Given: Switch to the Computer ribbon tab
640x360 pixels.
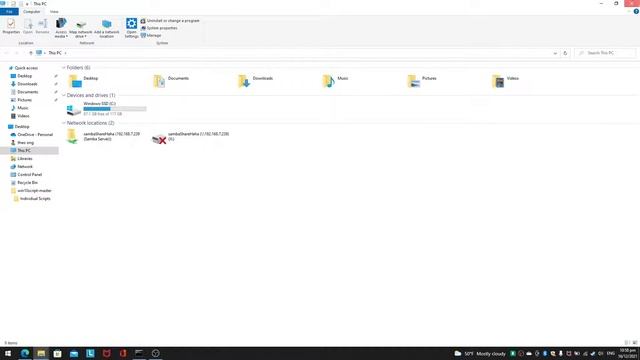Looking at the screenshot, I should coord(31,12).
